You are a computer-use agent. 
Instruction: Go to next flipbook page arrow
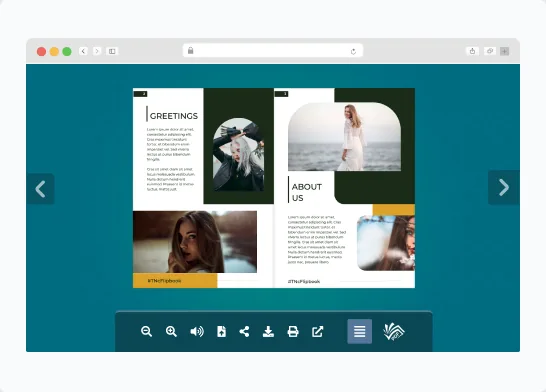504,188
